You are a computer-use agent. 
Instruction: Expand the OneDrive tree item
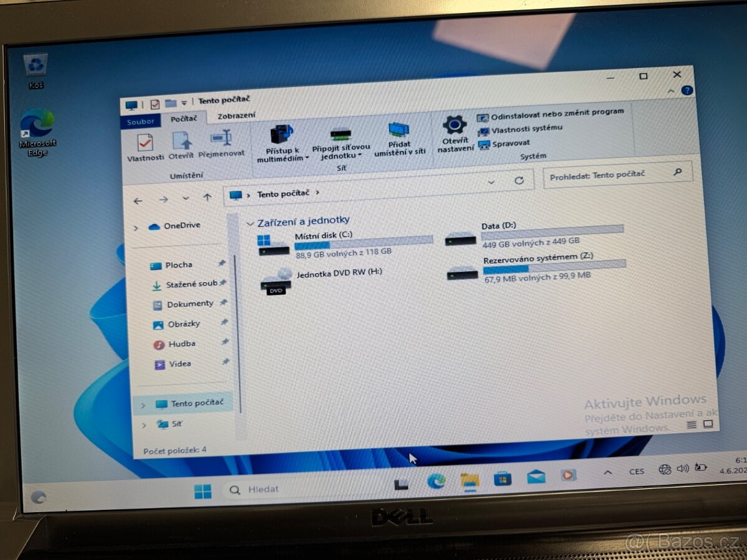(136, 228)
